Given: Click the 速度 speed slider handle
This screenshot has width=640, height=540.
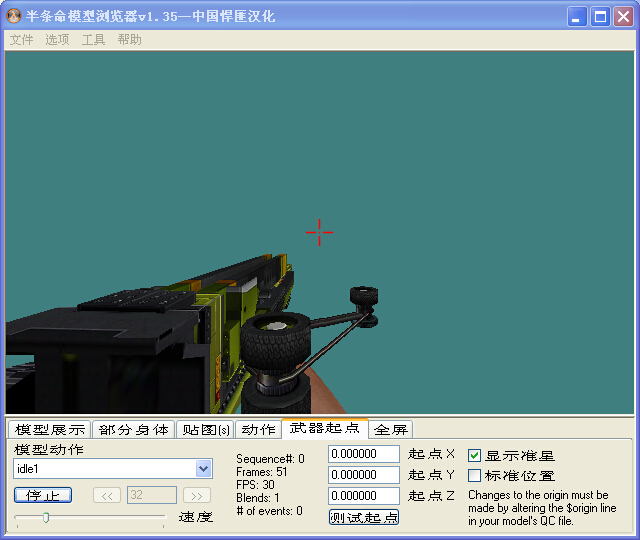Looking at the screenshot, I should 46,518.
